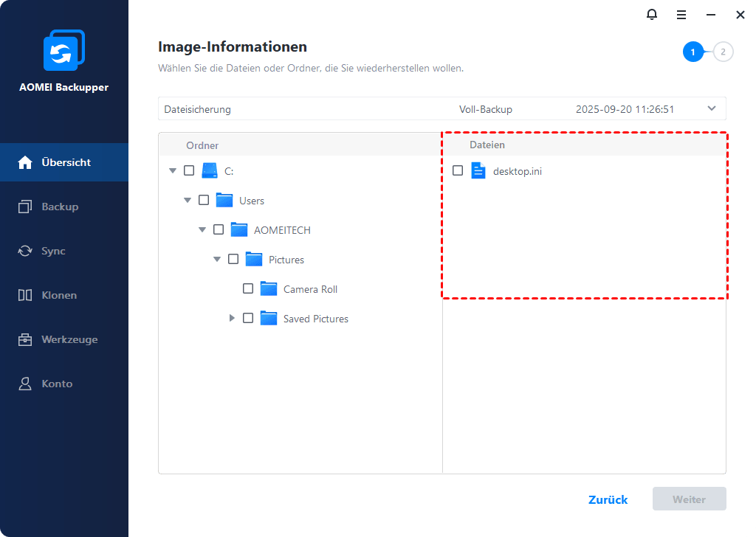Collapse the AOMEITECH folder tree
This screenshot has height=537, width=756.
pos(202,230)
